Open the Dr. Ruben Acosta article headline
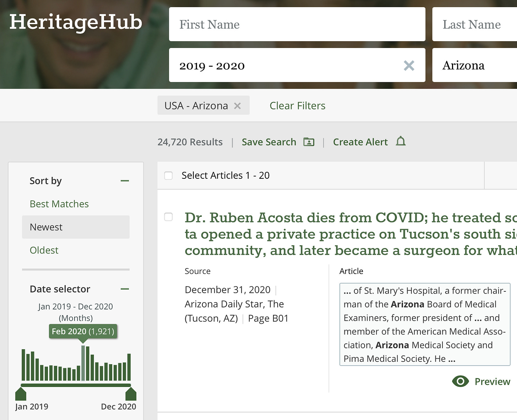Screen dimensions: 517x420 coord(351,234)
